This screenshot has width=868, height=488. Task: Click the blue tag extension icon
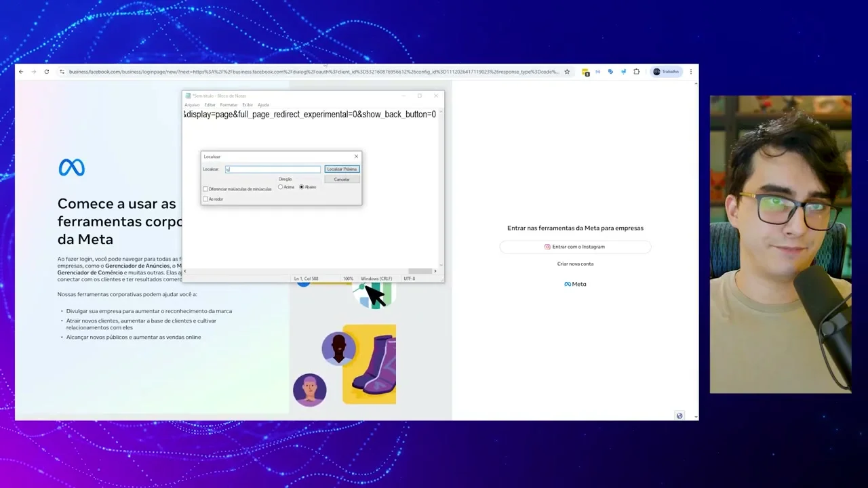[610, 72]
